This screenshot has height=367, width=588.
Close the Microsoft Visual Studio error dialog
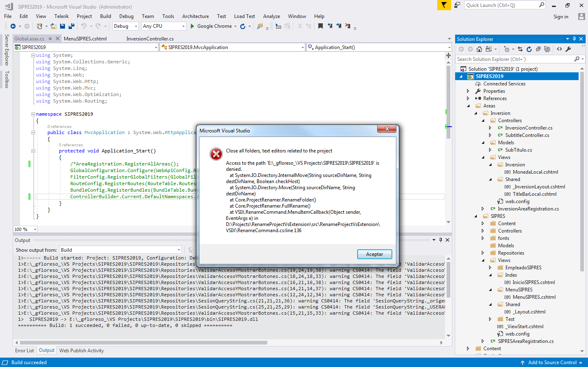(x=387, y=129)
